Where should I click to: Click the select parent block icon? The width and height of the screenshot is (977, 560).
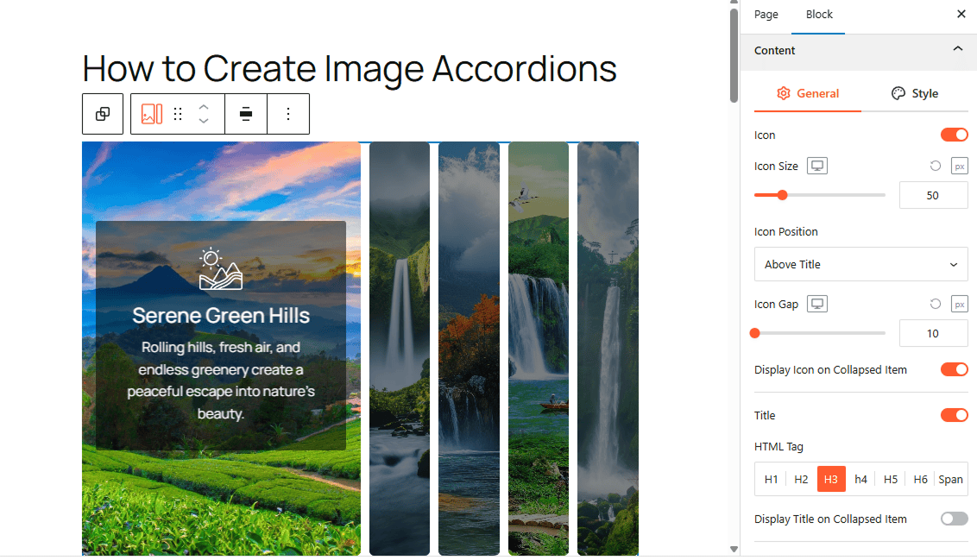[x=103, y=114]
